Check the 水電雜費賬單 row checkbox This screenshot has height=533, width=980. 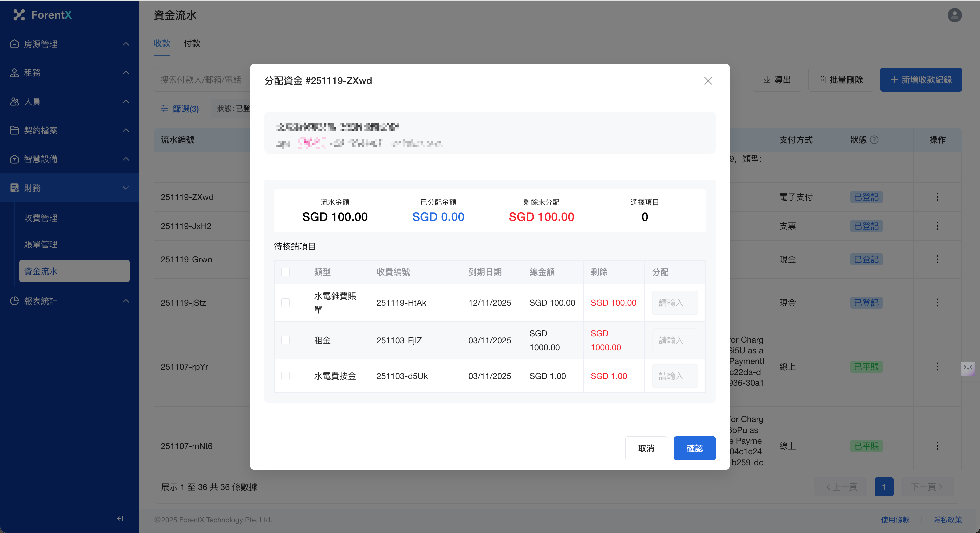[285, 303]
